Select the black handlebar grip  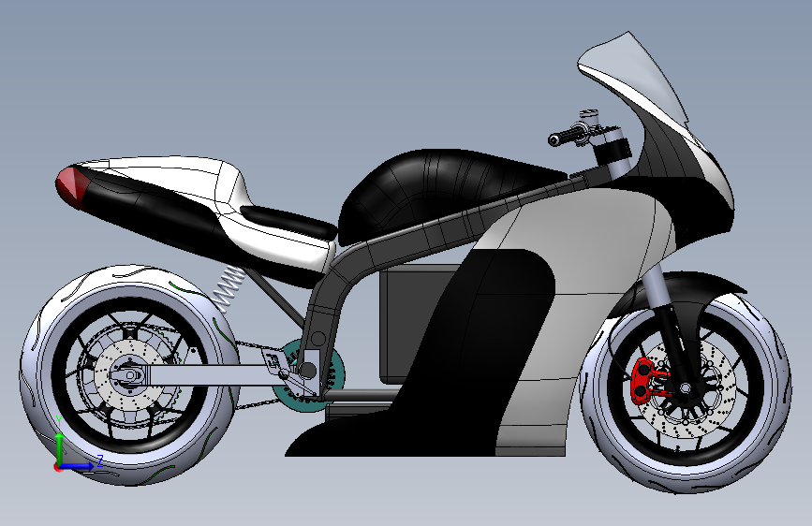566,137
